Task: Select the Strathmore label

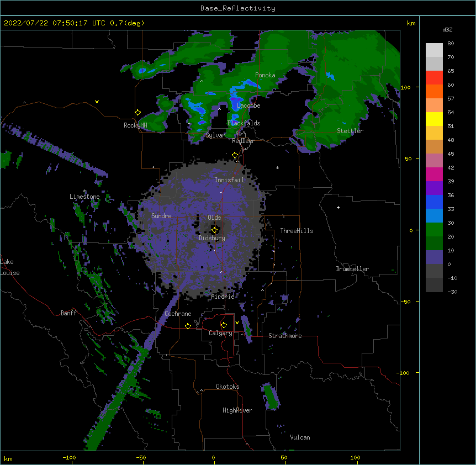Action: [285, 336]
